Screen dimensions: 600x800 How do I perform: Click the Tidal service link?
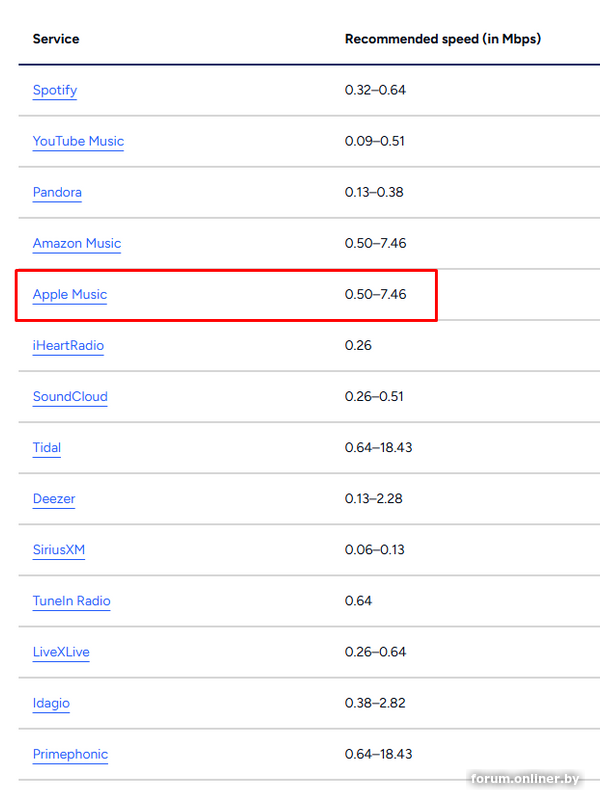[47, 448]
